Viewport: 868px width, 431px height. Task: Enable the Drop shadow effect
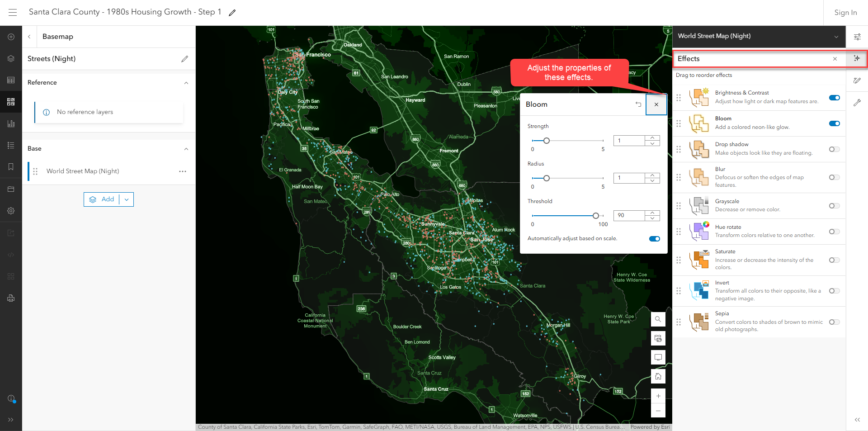point(834,149)
